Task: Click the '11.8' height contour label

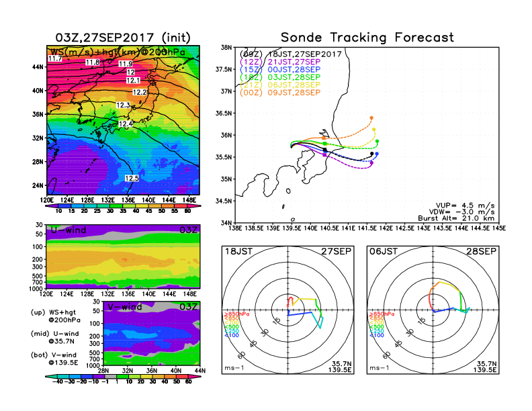Action: 92,62
